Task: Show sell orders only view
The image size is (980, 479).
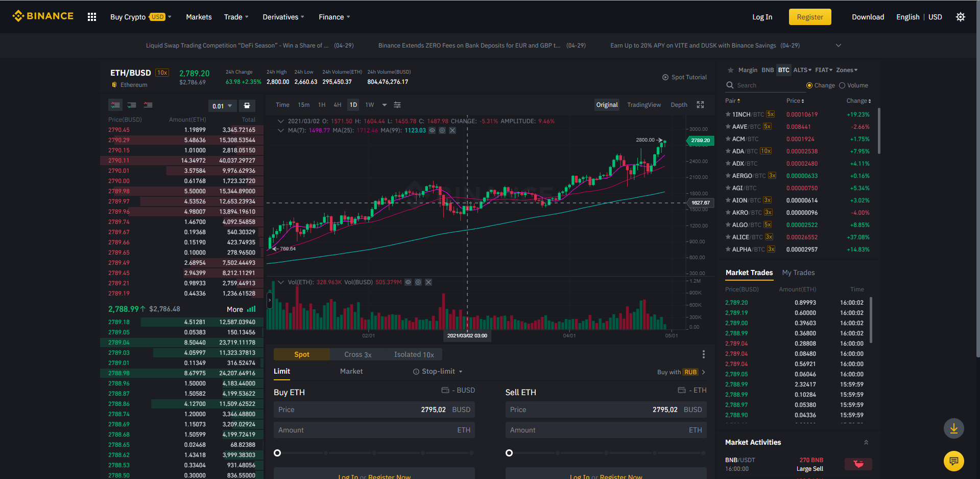Action: (148, 105)
